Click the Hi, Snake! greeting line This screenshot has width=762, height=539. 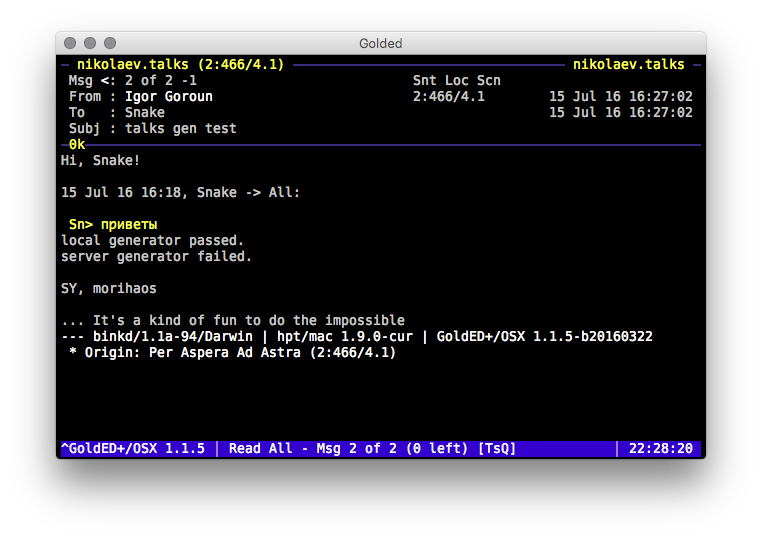click(x=101, y=161)
